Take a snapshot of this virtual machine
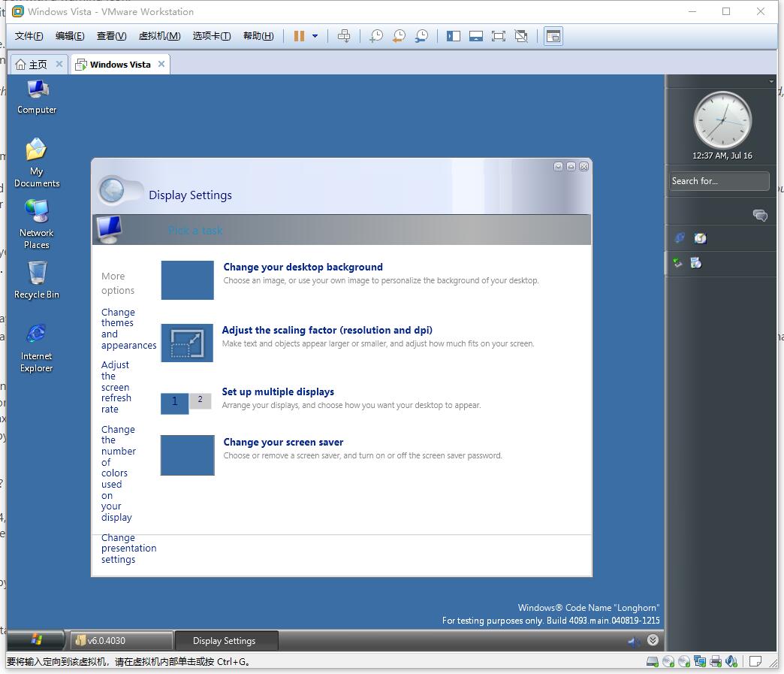Image resolution: width=784 pixels, height=674 pixels. point(376,36)
